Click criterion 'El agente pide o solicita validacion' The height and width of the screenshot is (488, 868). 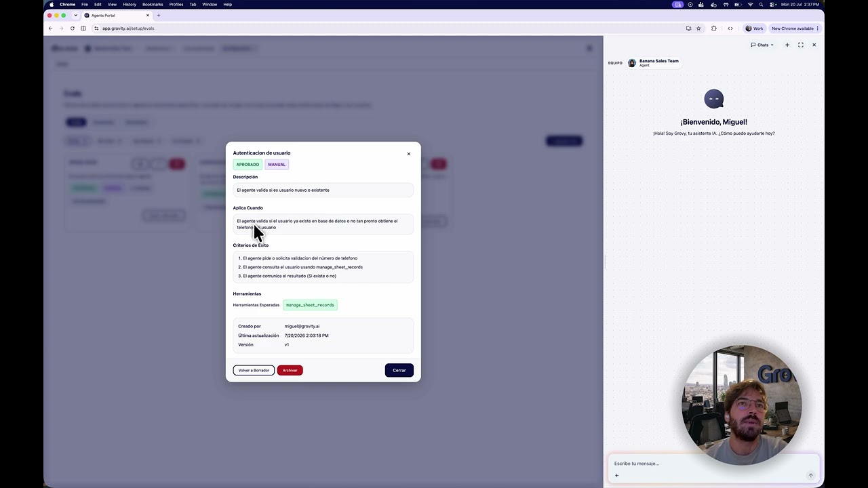click(x=300, y=258)
